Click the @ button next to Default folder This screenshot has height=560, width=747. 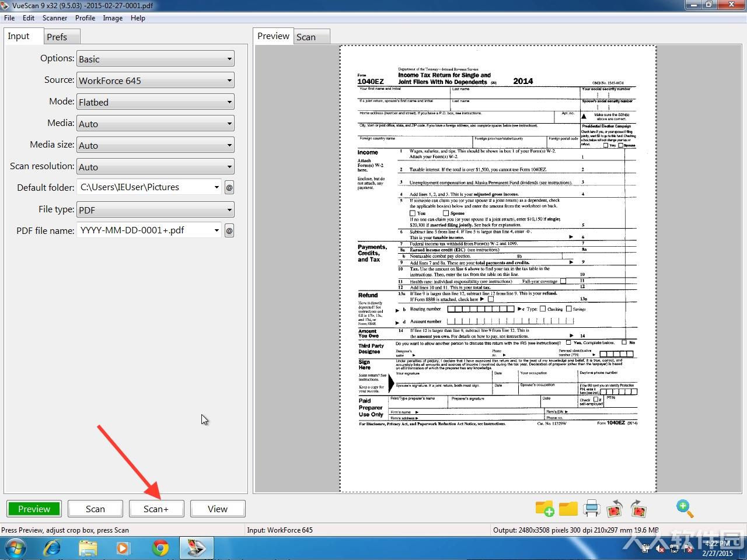tap(229, 187)
